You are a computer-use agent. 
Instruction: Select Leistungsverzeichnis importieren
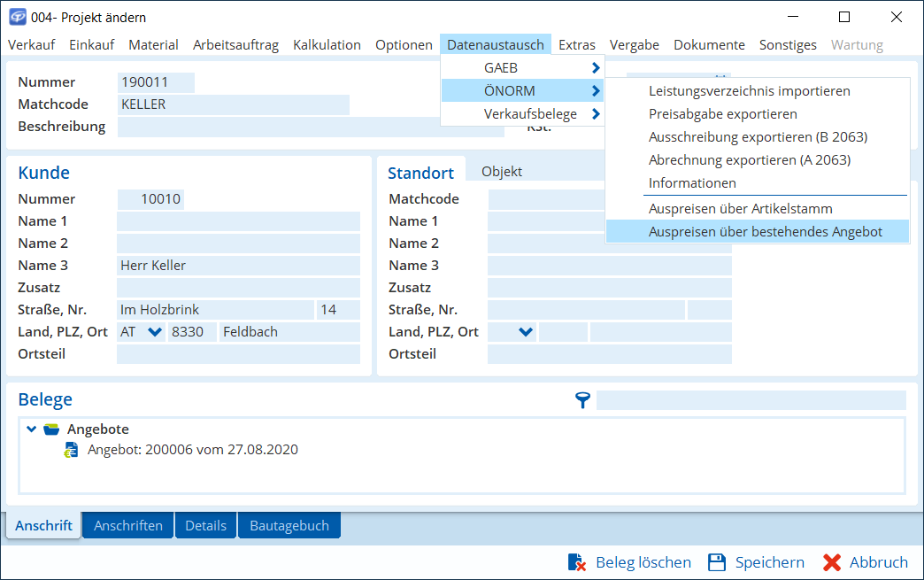[749, 90]
